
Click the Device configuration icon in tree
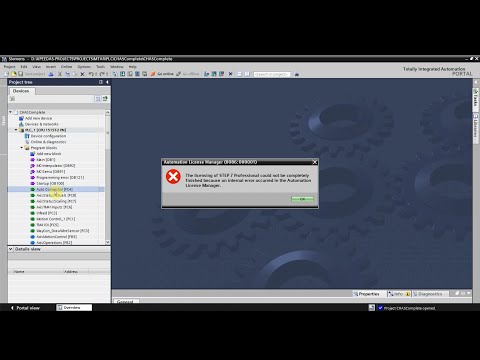27,136
